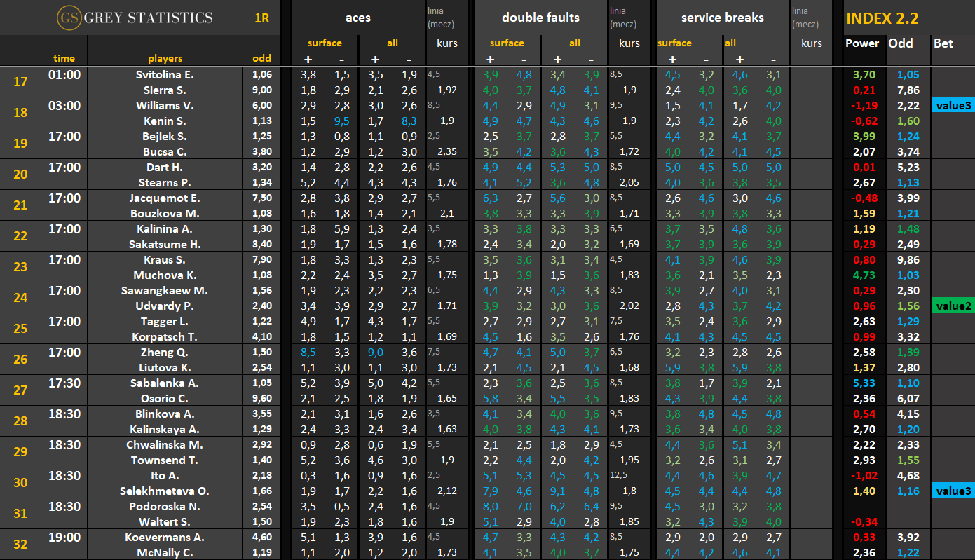Click the 17:30 time cell

pos(64,383)
